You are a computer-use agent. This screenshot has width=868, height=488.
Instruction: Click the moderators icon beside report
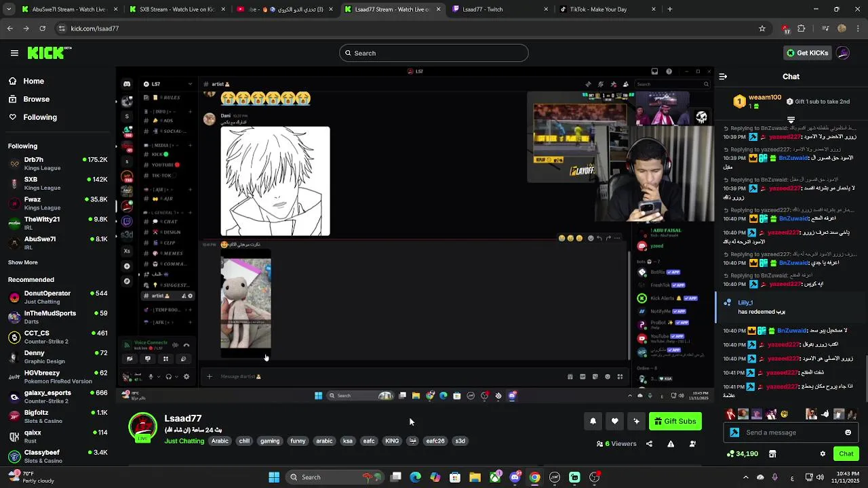coord(692,444)
